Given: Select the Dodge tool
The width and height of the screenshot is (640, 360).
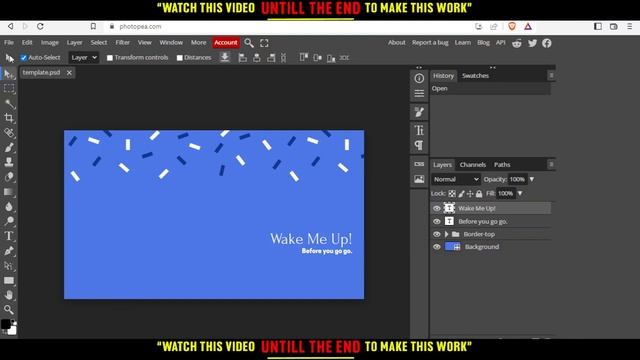Looking at the screenshot, I should tap(9, 221).
